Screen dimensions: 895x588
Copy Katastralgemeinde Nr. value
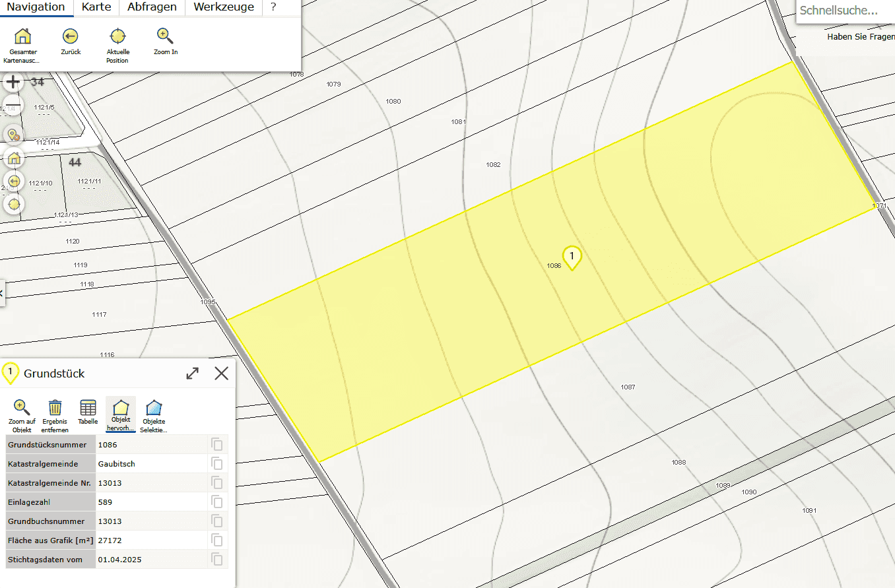[217, 483]
